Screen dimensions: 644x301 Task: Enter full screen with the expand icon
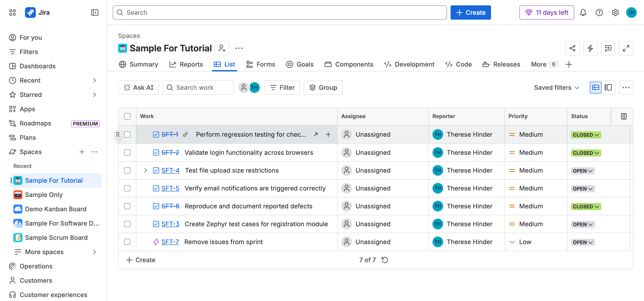[626, 48]
